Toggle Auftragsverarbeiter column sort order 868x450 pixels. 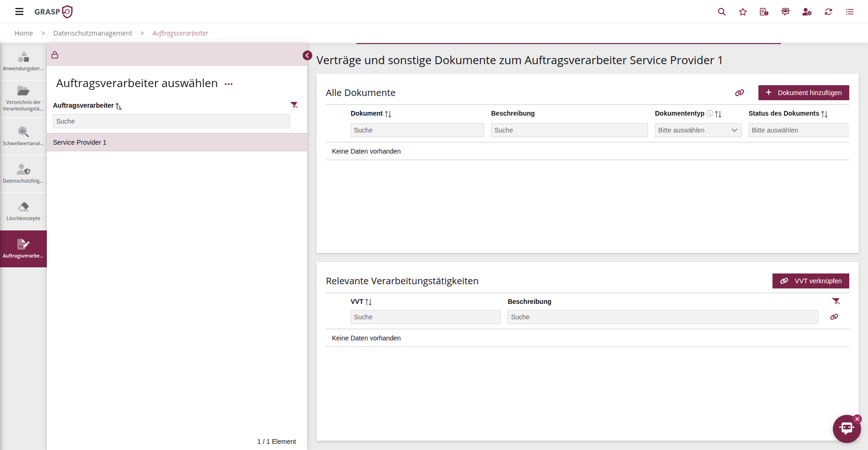pyautogui.click(x=119, y=106)
